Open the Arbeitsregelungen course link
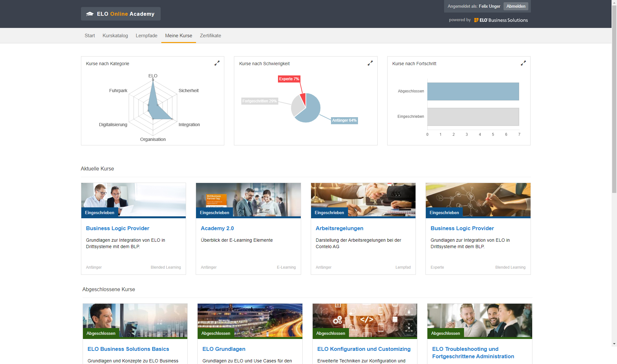 [x=339, y=228]
